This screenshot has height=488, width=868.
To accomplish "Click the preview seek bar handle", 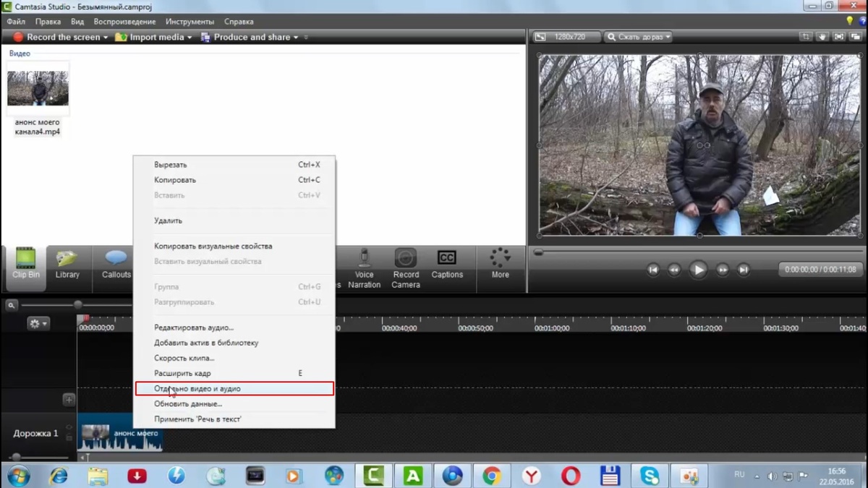I will pos(538,252).
